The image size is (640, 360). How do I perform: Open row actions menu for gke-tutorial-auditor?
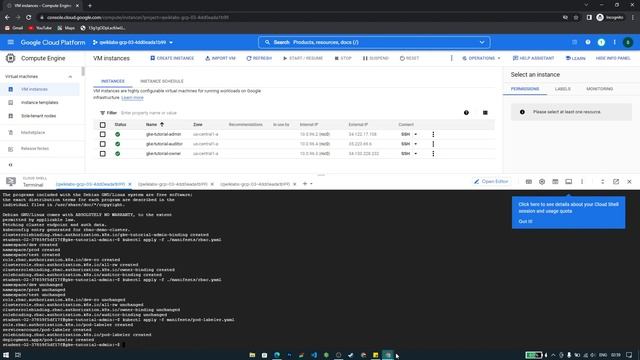(x=433, y=144)
